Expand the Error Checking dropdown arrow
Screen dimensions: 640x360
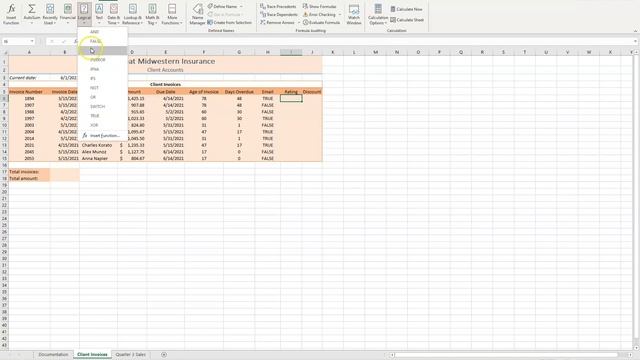[340, 14]
